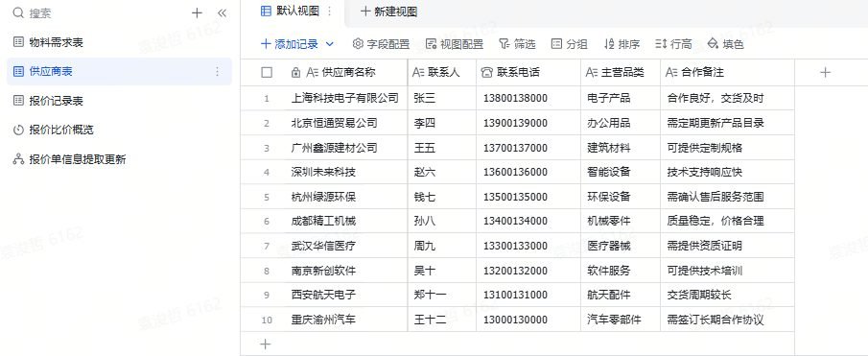Open the 分组 grouping option
This screenshot has width=868, height=356.
point(569,44)
